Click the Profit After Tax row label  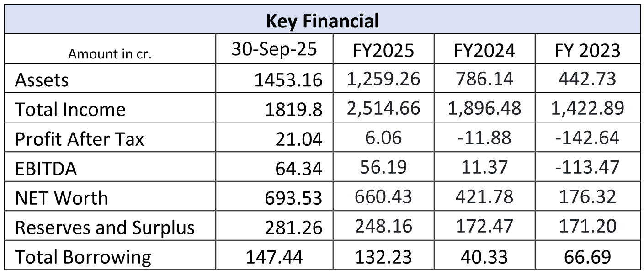click(x=80, y=139)
